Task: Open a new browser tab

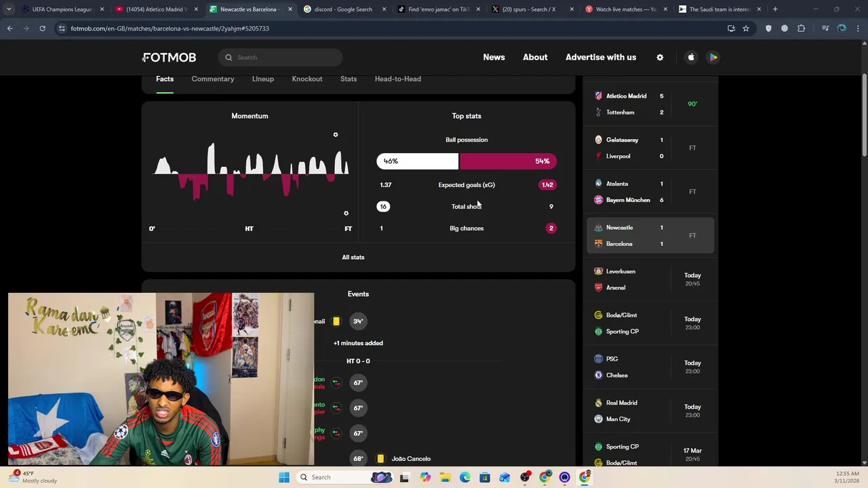Action: click(x=775, y=9)
